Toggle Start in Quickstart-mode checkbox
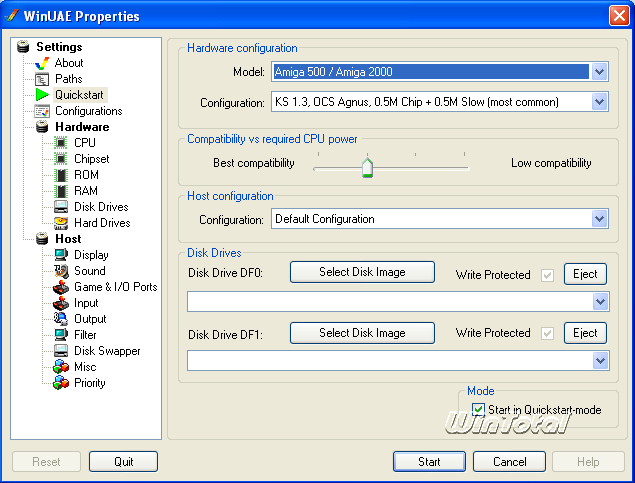This screenshot has width=635, height=483. 478,409
